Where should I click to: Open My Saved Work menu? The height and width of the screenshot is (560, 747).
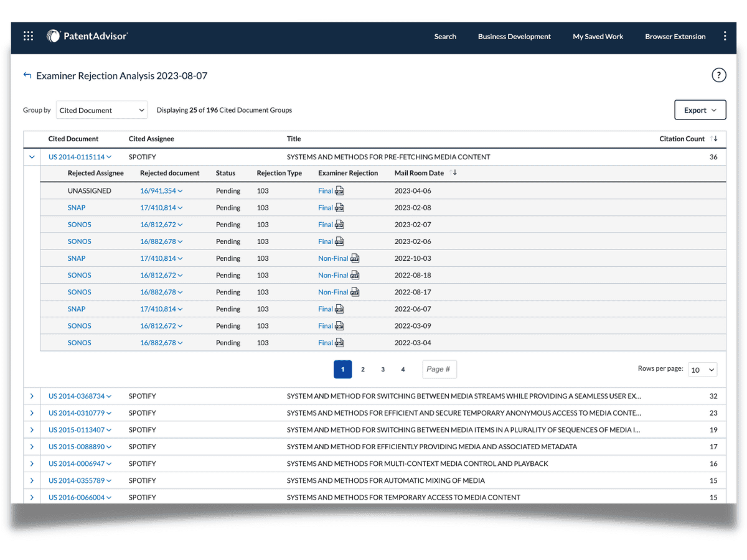(598, 37)
